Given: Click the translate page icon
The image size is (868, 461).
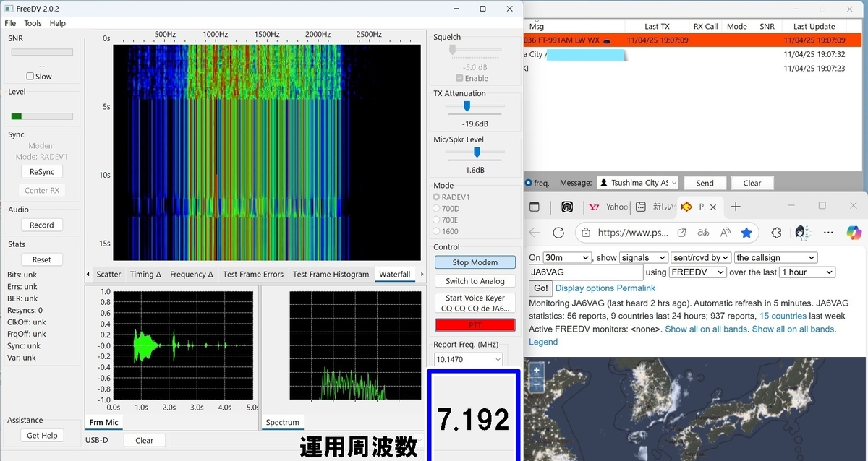Looking at the screenshot, I should coord(703,233).
